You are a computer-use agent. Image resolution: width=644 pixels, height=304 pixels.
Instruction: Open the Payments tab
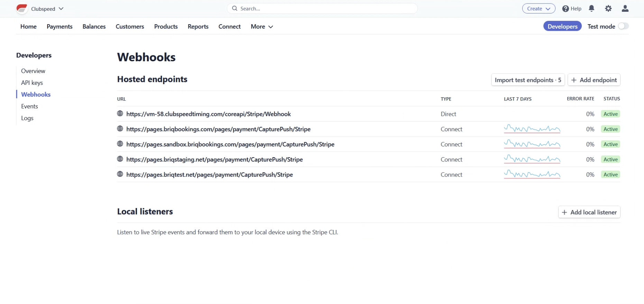59,27
